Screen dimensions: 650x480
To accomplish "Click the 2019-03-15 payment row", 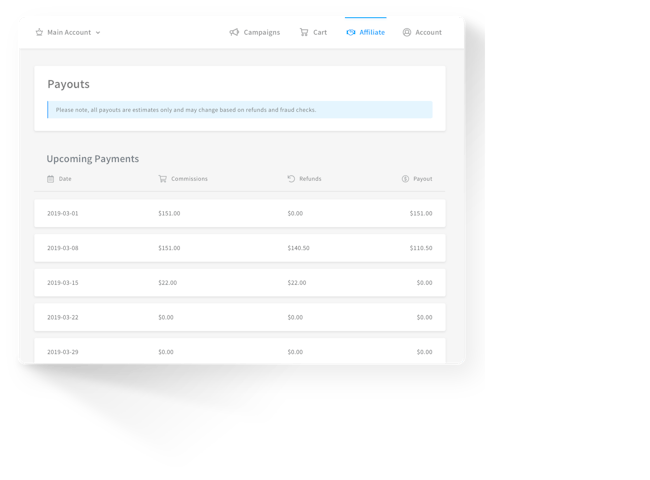I will pyautogui.click(x=239, y=283).
